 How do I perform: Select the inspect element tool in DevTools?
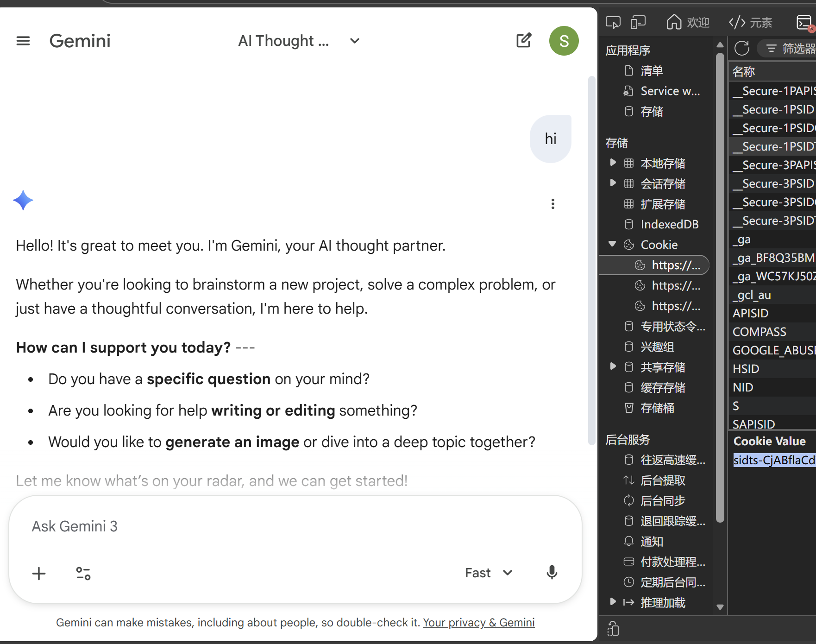(x=613, y=22)
